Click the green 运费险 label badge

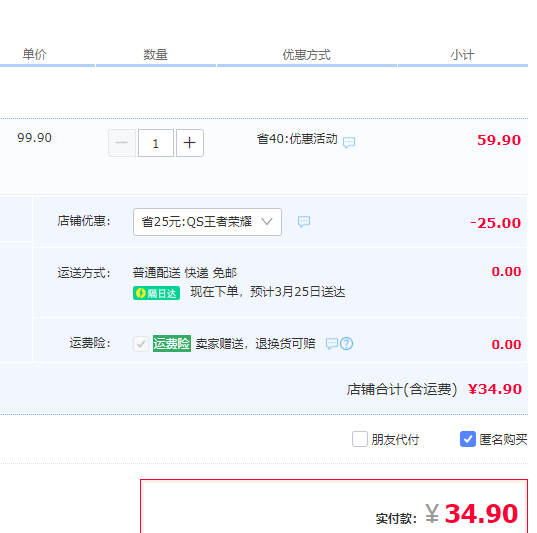pyautogui.click(x=172, y=344)
